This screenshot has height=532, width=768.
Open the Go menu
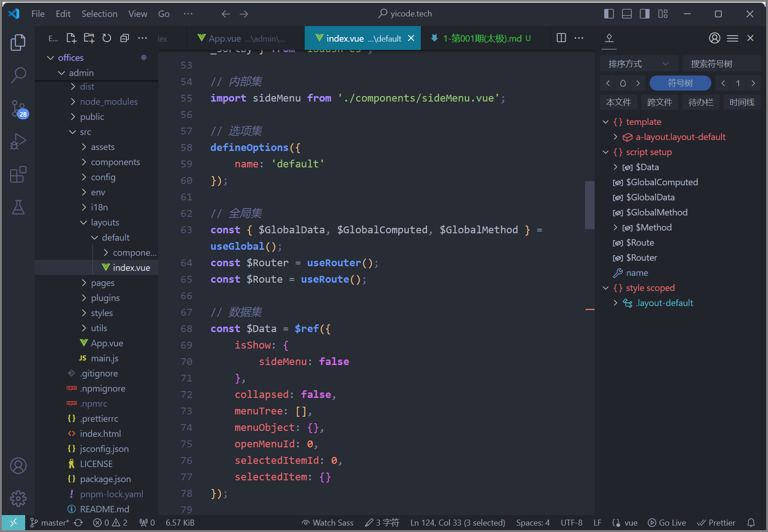coord(164,14)
